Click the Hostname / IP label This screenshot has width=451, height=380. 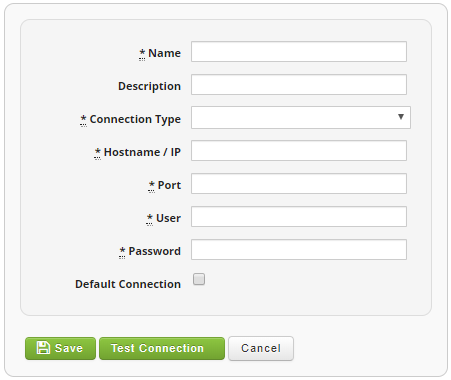tap(142, 152)
